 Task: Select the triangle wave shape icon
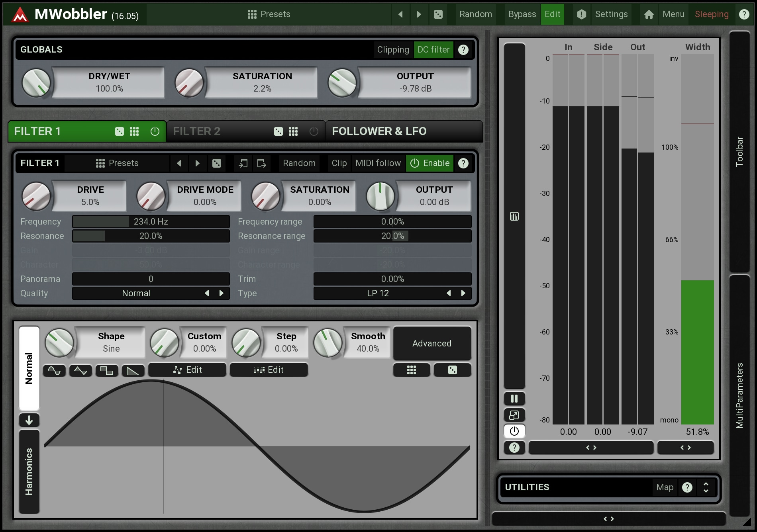coord(80,371)
